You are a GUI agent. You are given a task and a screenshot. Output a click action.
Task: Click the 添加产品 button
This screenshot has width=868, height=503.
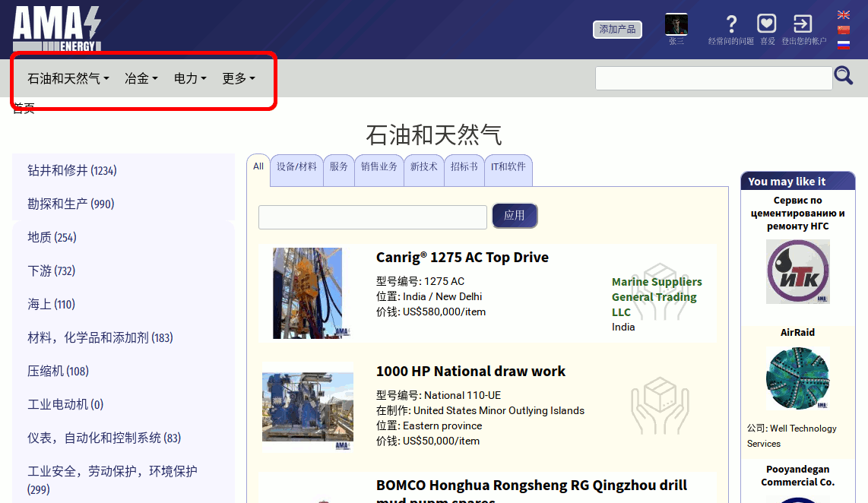[x=617, y=30]
